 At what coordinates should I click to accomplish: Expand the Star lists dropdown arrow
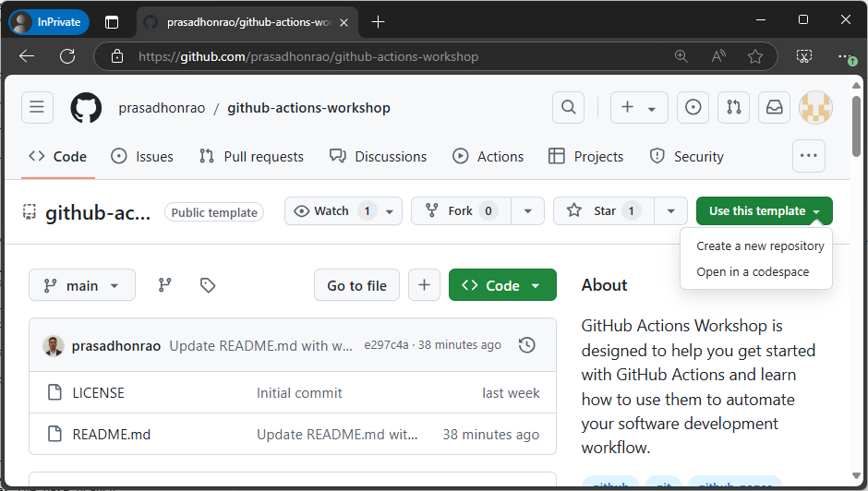point(670,211)
